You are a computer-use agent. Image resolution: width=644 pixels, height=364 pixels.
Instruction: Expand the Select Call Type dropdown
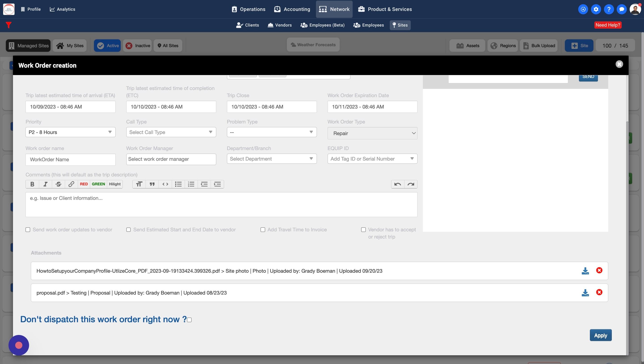point(171,132)
